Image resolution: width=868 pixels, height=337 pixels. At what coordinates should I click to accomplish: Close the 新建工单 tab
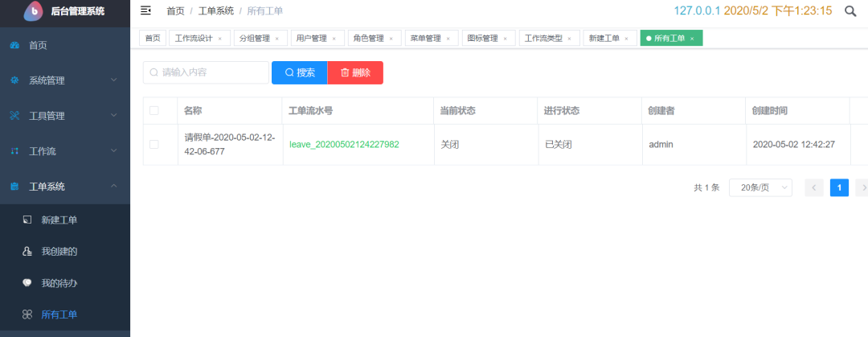coord(626,39)
